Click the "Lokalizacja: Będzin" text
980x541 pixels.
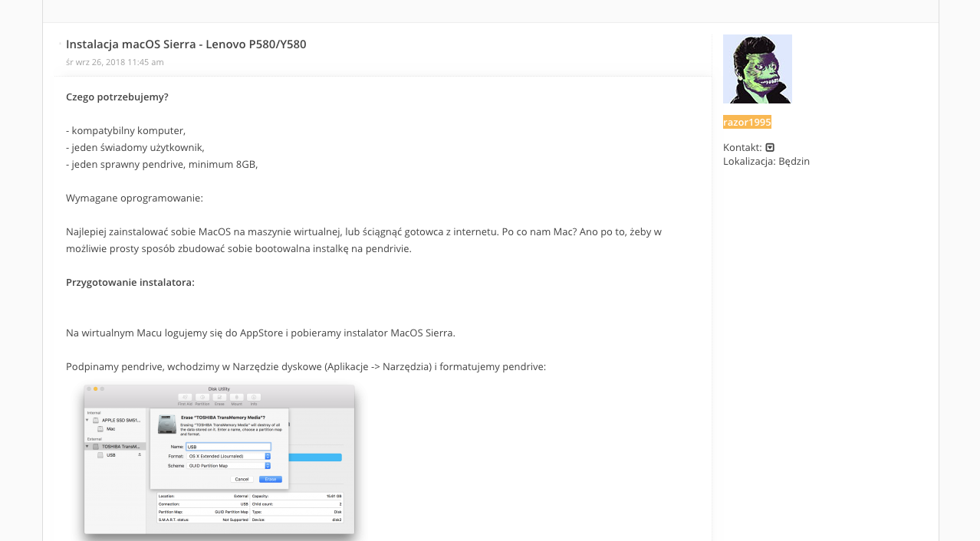point(766,162)
